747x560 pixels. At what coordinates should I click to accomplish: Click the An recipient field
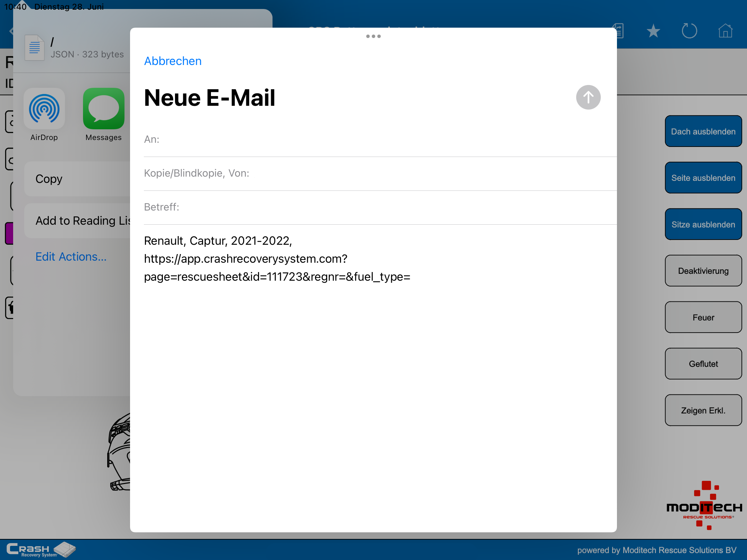380,140
